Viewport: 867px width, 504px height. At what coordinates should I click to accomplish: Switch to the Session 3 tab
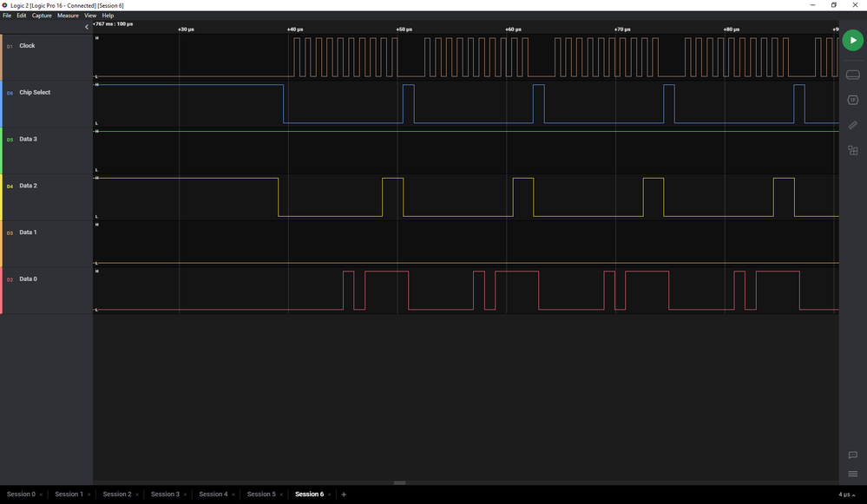point(165,494)
